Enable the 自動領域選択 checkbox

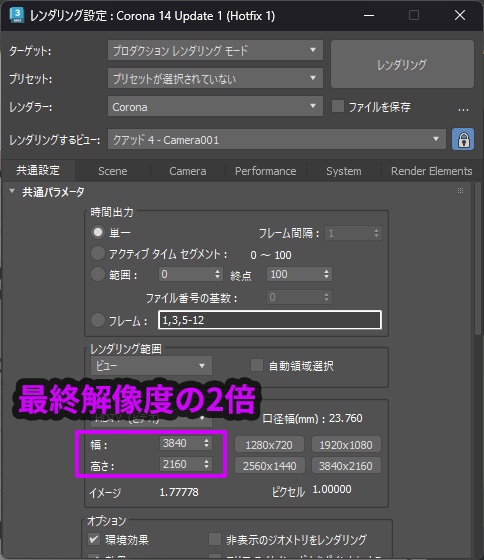(x=257, y=365)
